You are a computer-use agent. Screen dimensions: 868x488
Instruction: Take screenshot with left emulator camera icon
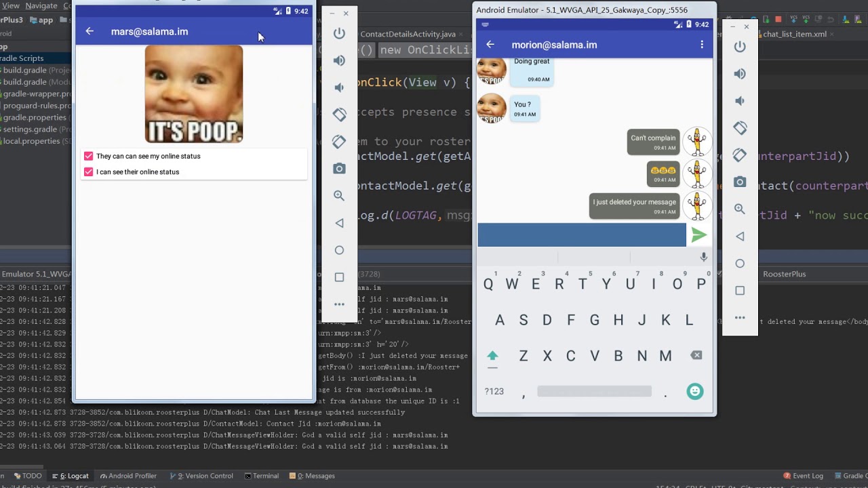click(339, 169)
